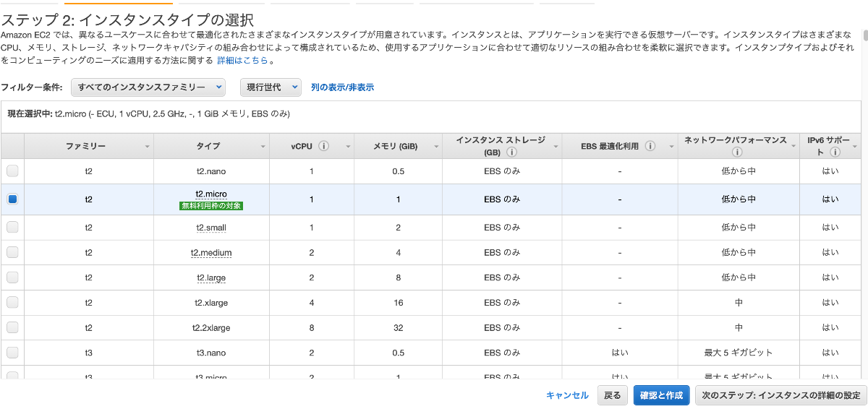Toggle the selected t2.micro row checkbox
868x409 pixels.
[12, 199]
